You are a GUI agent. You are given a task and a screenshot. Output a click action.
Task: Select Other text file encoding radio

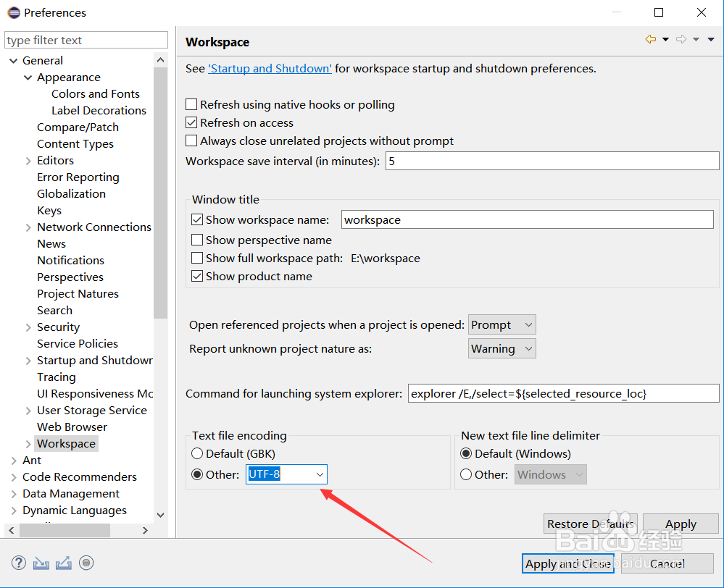197,474
